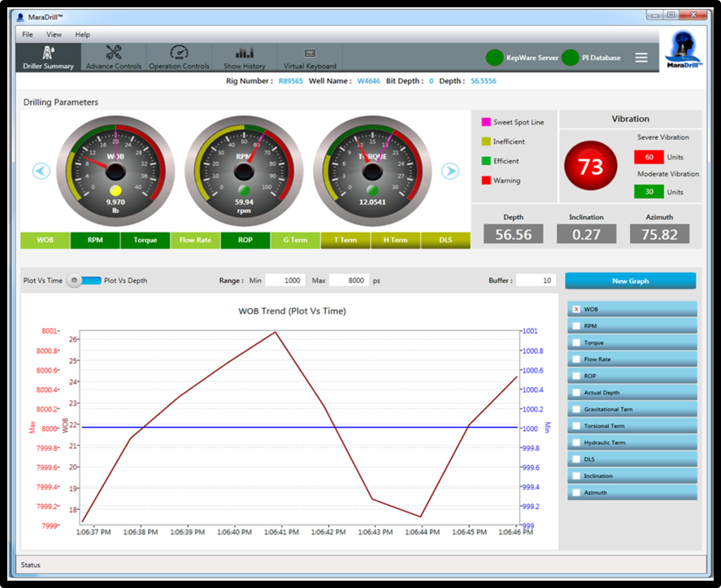The image size is (721, 588).
Task: Toggle Plot Vs Time / Depth switch
Action: (85, 281)
